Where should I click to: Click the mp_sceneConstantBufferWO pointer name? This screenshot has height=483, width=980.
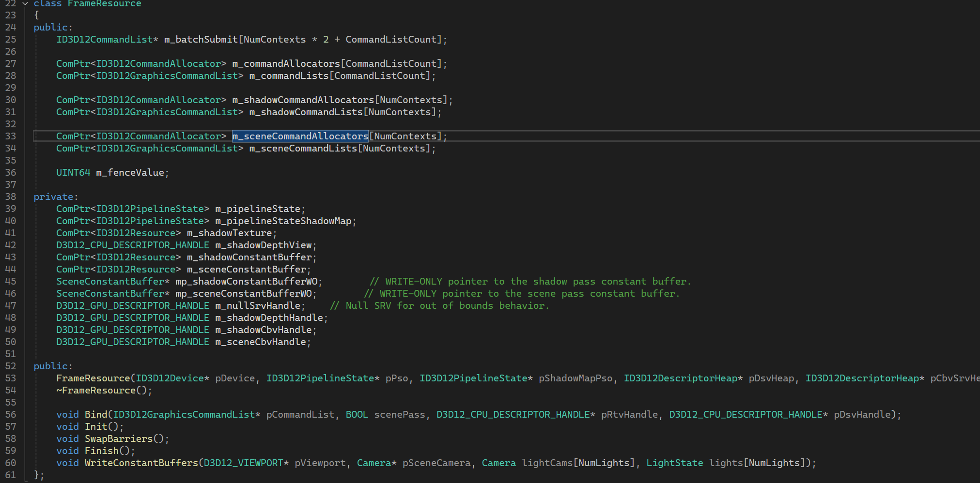244,293
